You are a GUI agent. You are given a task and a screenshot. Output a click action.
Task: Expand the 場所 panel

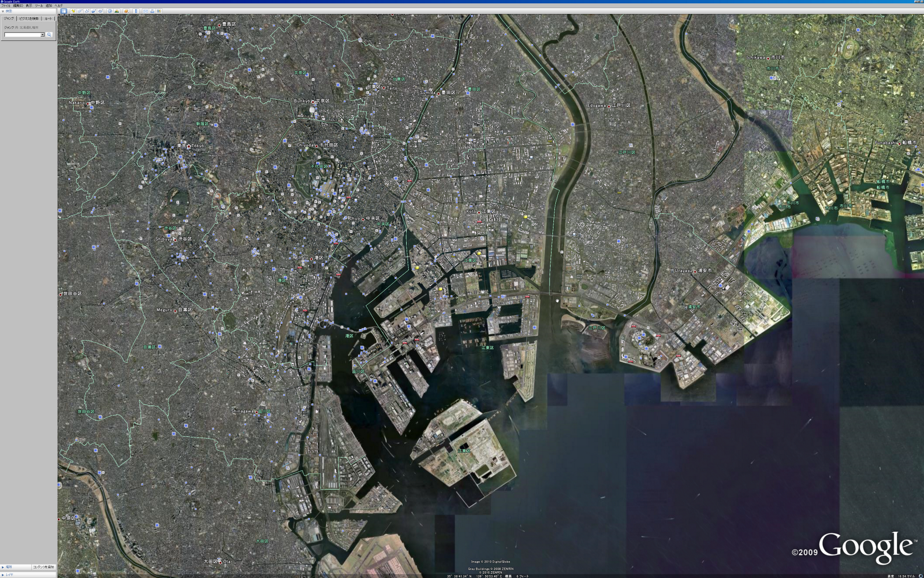pos(2,567)
